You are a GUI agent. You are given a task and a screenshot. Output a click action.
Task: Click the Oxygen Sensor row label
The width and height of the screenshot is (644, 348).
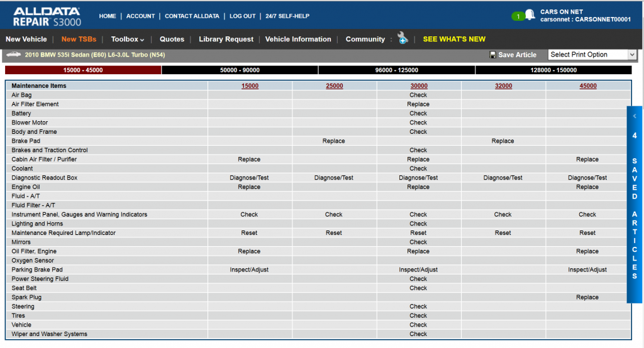pos(33,260)
